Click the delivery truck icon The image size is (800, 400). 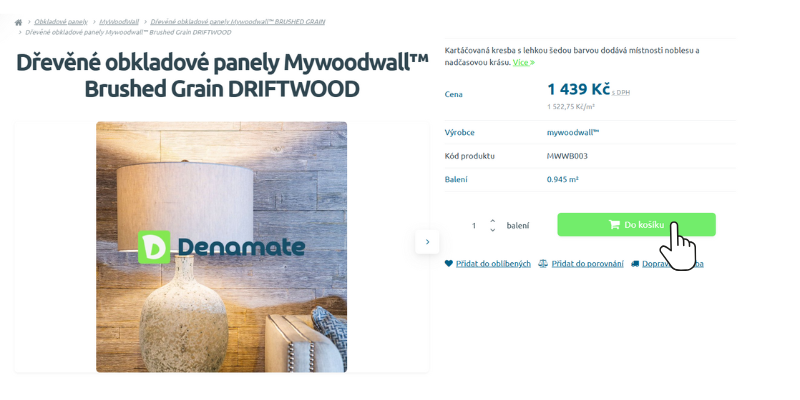pyautogui.click(x=635, y=264)
